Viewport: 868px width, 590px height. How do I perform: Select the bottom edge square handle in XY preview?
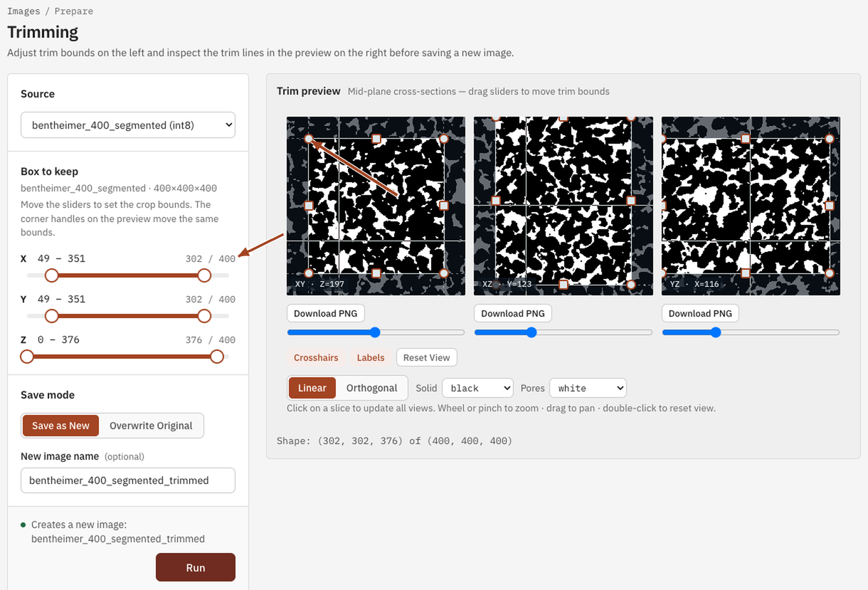click(376, 273)
